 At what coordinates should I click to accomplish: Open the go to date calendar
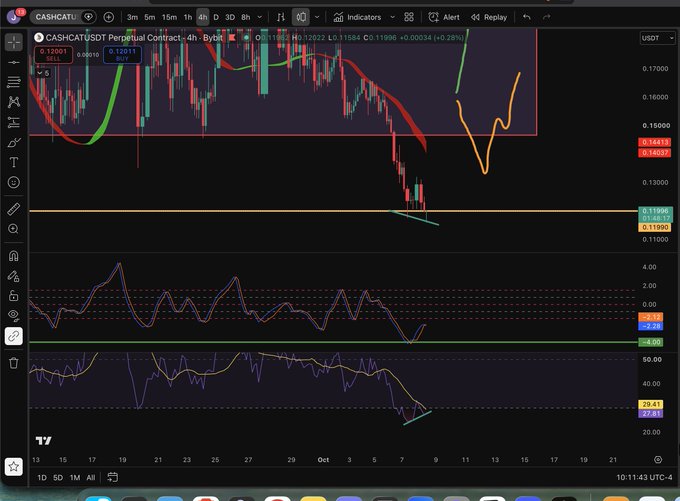(112, 478)
